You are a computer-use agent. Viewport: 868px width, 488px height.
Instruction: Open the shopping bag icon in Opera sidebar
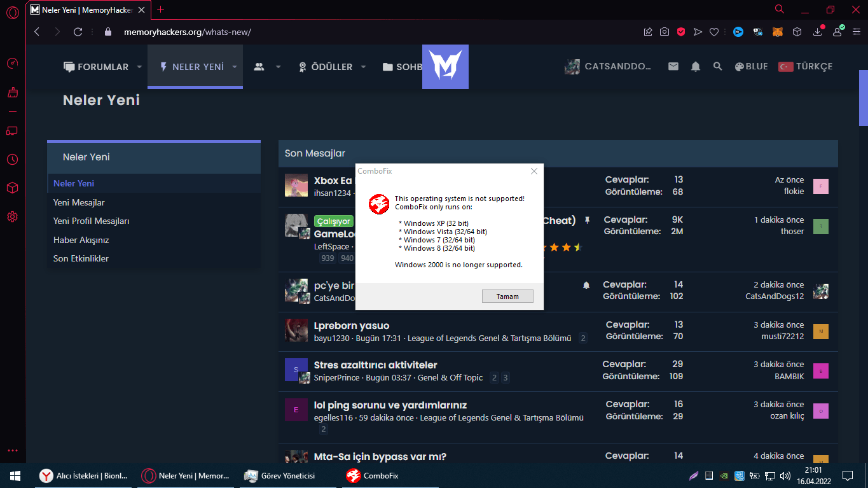pos(12,93)
